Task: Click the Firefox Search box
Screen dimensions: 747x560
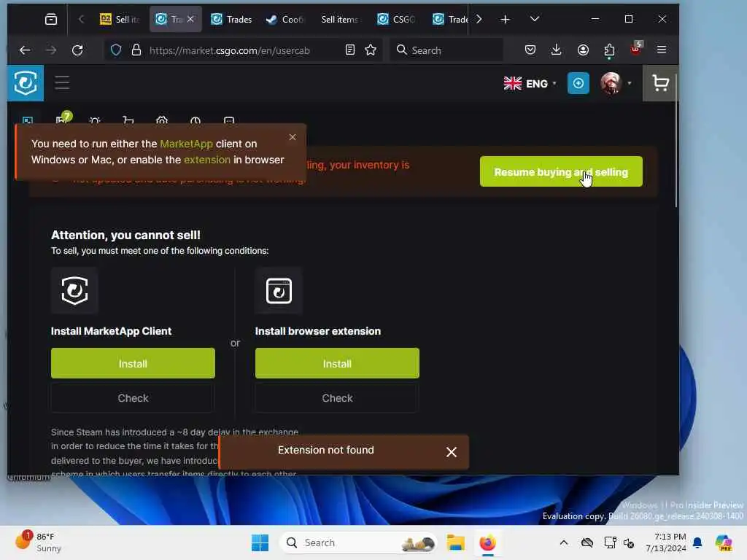Action: [x=447, y=50]
